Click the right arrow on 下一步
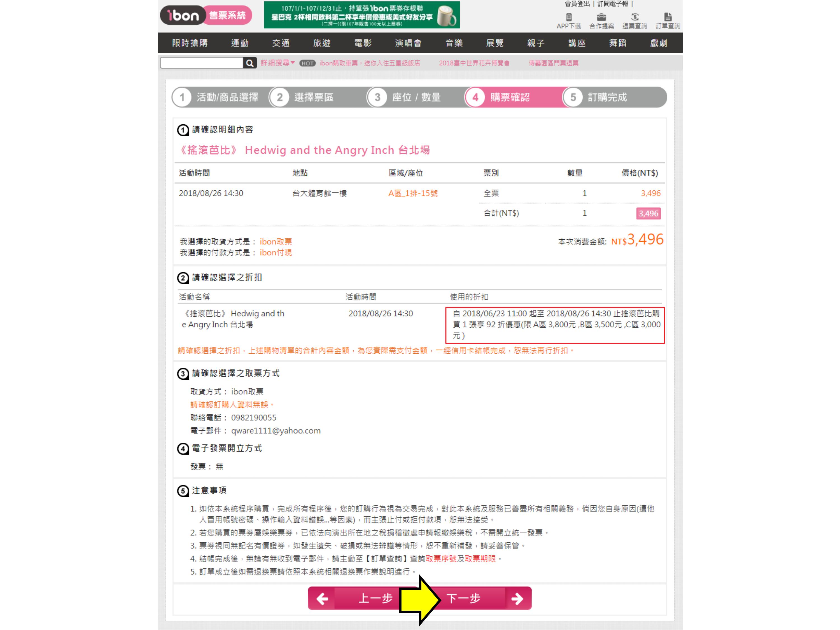Viewport: 840px width, 630px height. 517,599
